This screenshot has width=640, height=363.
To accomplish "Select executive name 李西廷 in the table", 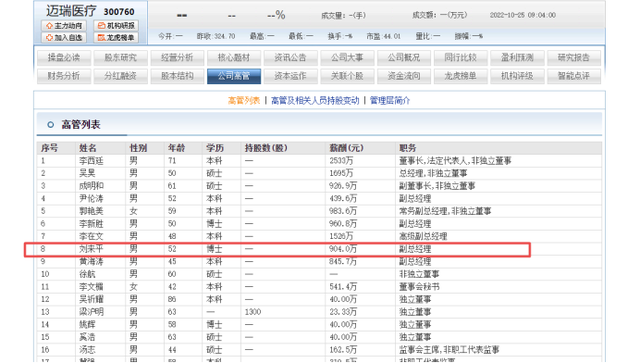I will click(x=91, y=161).
